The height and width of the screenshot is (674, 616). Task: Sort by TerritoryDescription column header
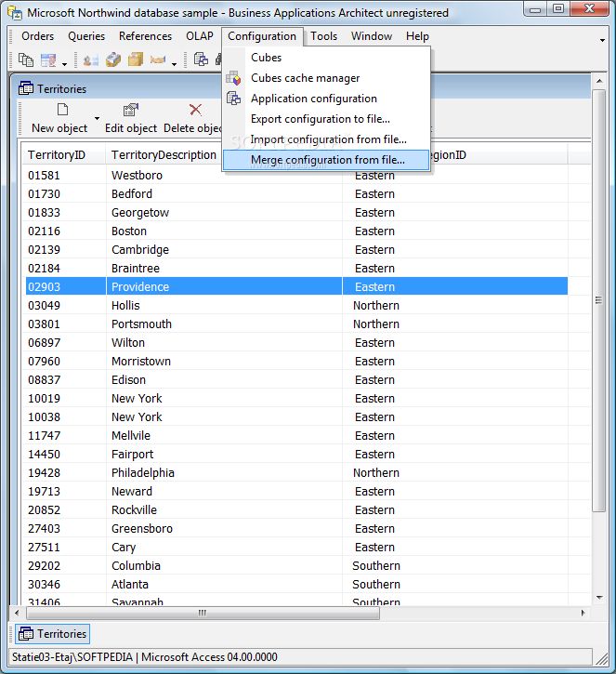[x=164, y=154]
